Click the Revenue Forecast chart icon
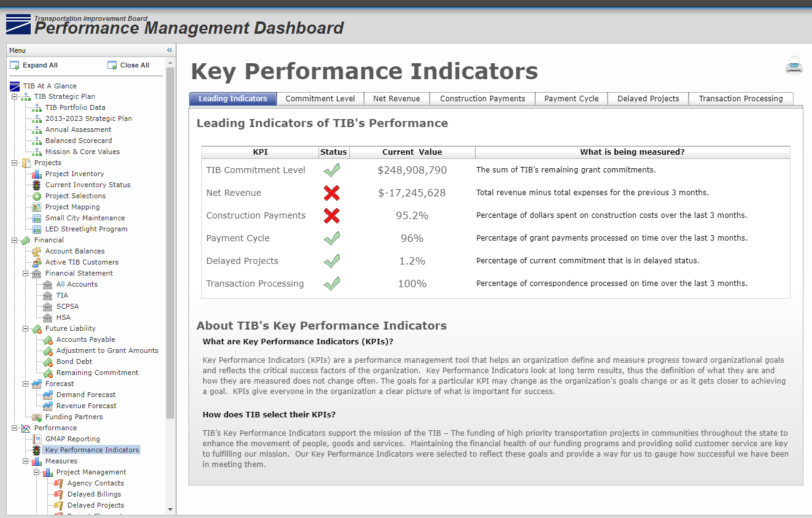 (x=48, y=406)
